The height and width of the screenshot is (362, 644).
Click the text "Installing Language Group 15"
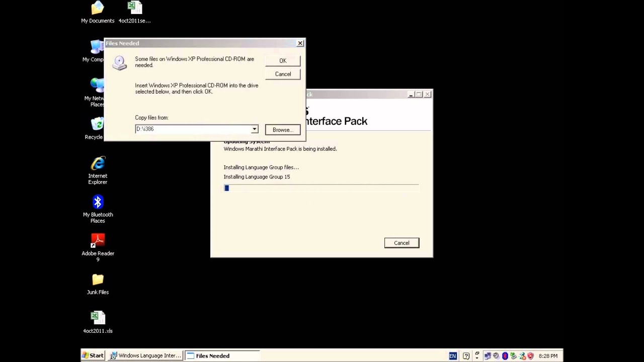(x=257, y=177)
